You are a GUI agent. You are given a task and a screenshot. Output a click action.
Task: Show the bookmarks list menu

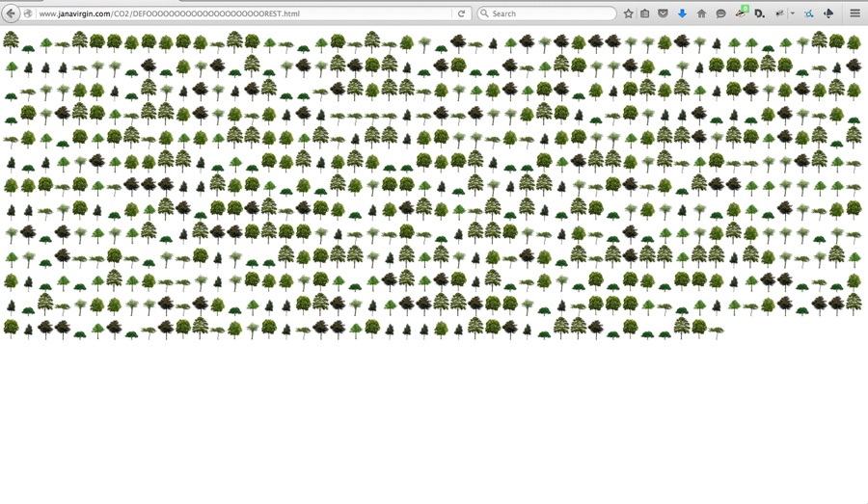point(645,13)
